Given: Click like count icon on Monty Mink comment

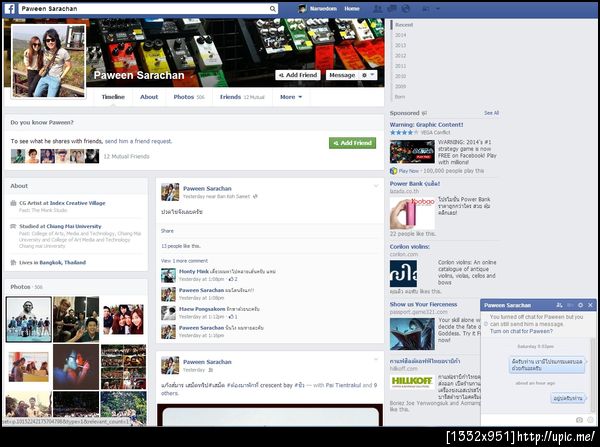Looking at the screenshot, I should pyautogui.click(x=233, y=279).
